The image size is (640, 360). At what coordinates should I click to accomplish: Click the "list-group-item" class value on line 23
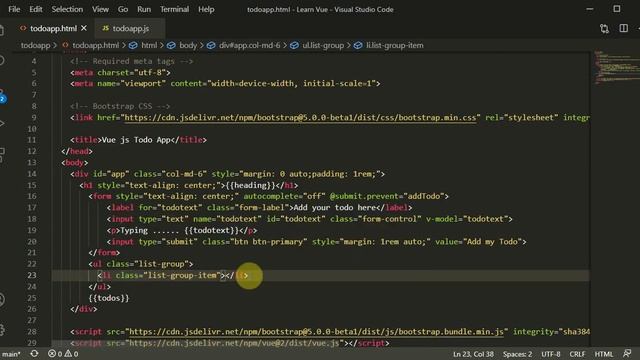tap(182, 276)
